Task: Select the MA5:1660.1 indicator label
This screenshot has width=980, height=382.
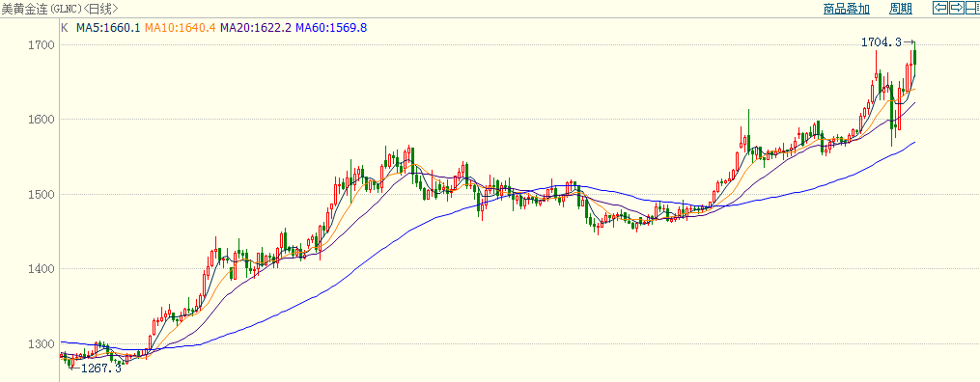Action: [x=108, y=27]
